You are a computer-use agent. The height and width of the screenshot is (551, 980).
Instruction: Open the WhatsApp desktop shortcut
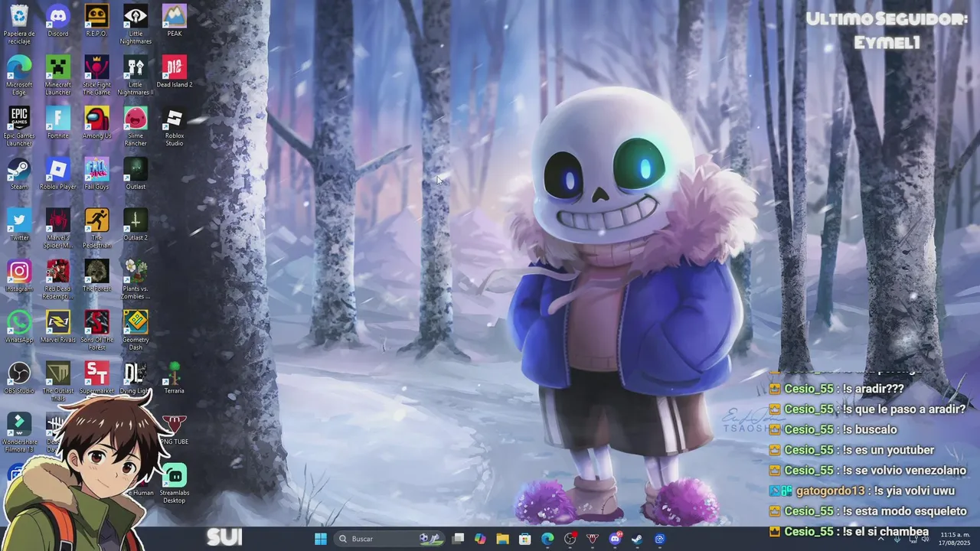coord(19,328)
